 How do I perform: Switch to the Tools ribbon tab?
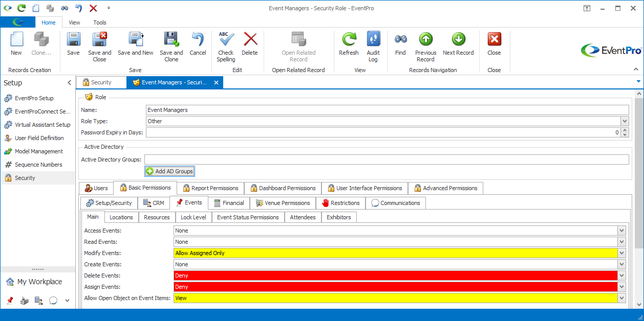[100, 22]
